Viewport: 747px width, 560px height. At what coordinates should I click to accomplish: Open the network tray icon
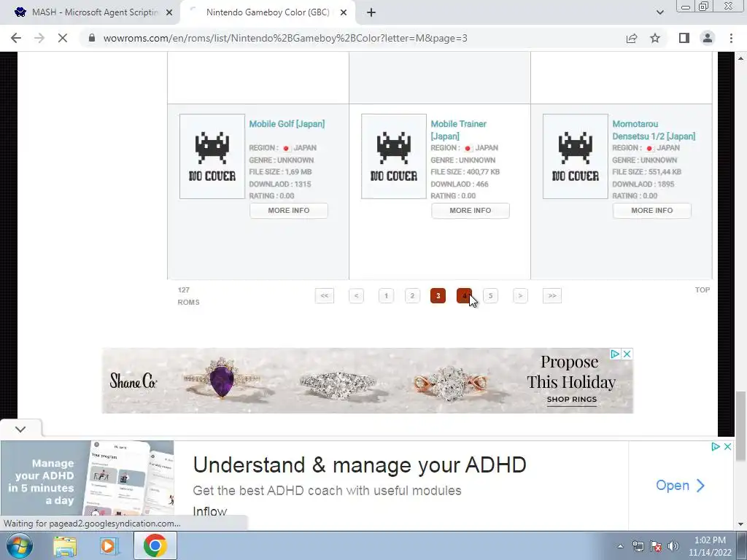(x=638, y=546)
